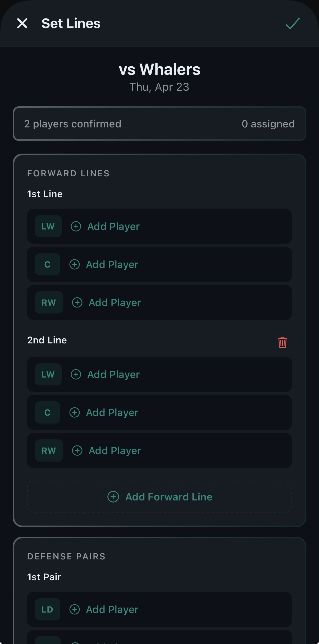The width and height of the screenshot is (319, 644).
Task: Tap the plus icon for 1st Line RW
Action: coord(77,302)
